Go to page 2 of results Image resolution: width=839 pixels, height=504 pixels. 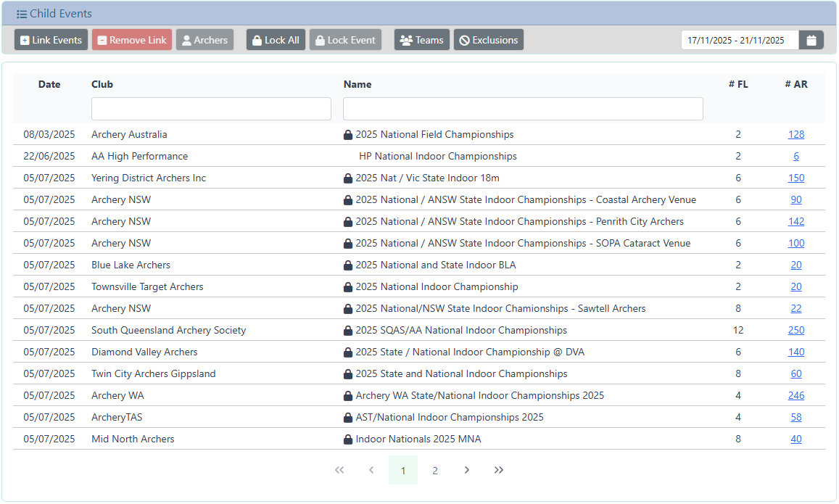click(435, 471)
